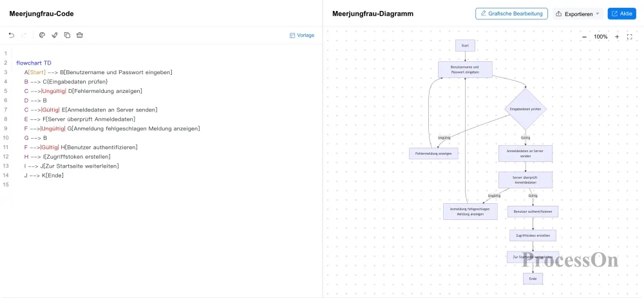Click code line 'D --> B'
Screen dimensions: 644x298
coord(35,101)
